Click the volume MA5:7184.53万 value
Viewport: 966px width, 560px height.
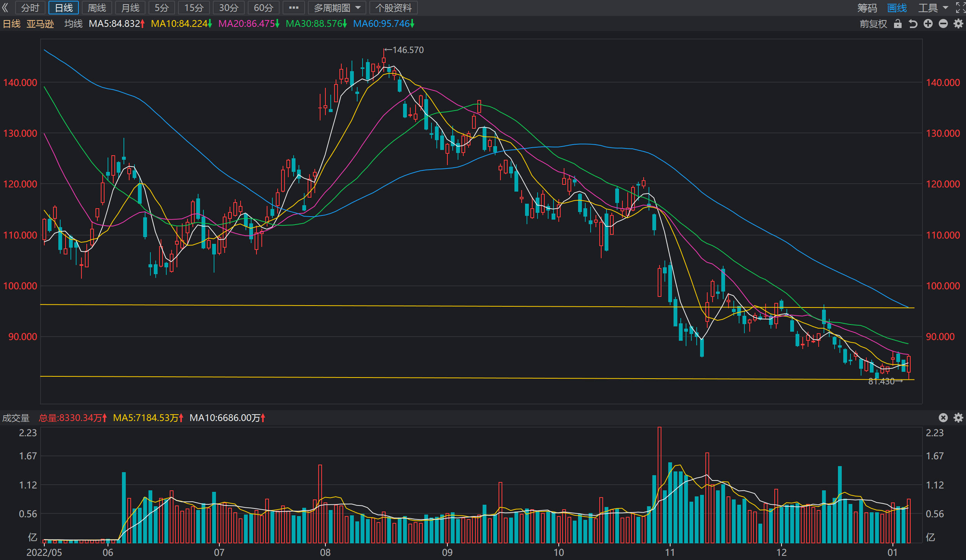pos(148,418)
